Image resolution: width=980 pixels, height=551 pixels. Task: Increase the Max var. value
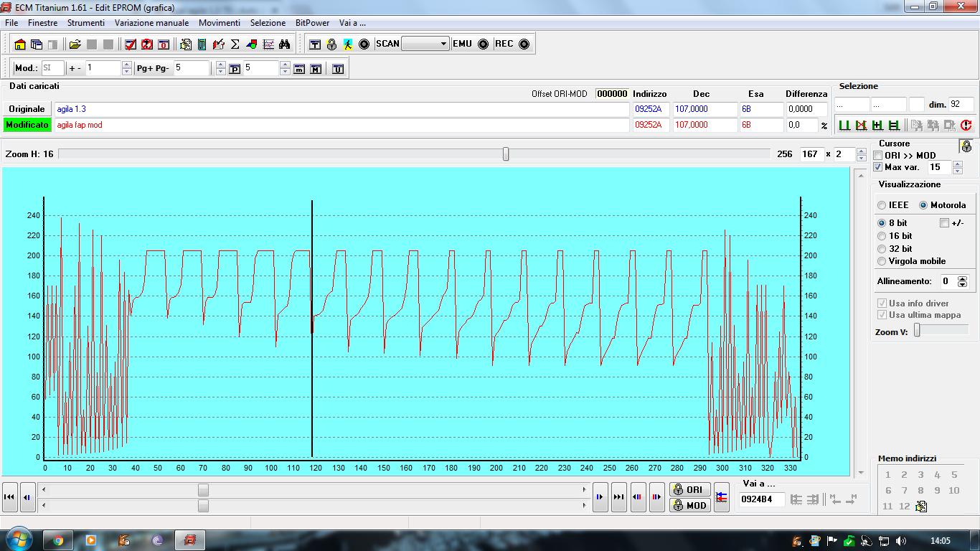(957, 164)
